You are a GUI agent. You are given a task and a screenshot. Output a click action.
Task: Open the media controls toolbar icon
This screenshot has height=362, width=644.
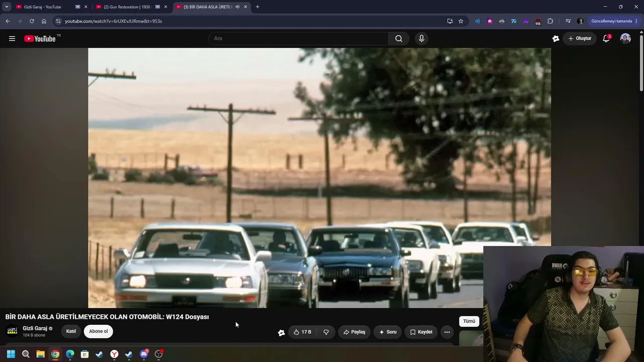[x=568, y=21]
